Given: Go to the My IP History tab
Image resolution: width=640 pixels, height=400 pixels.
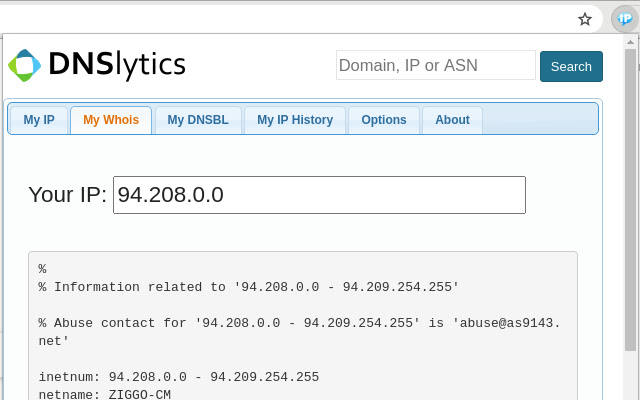Looking at the screenshot, I should [x=295, y=120].
